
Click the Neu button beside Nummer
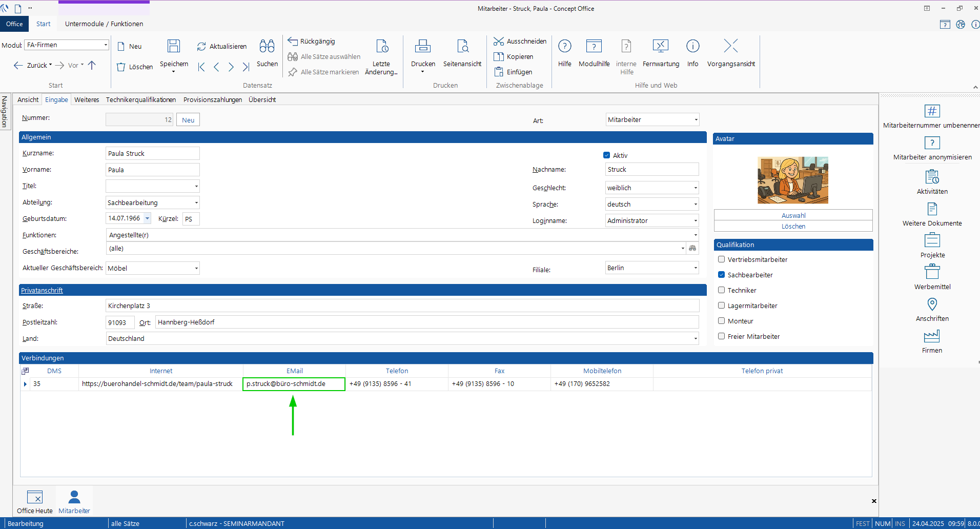coord(188,120)
